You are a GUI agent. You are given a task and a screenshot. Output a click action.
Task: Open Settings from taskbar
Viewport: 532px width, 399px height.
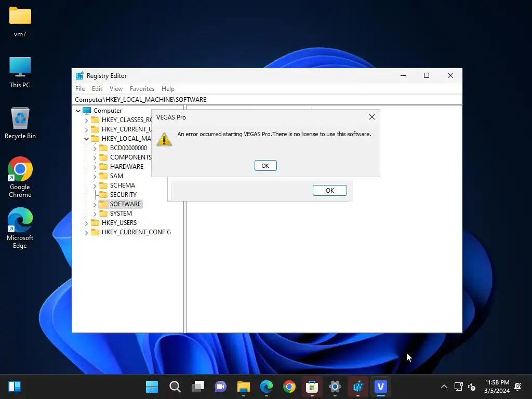click(335, 387)
